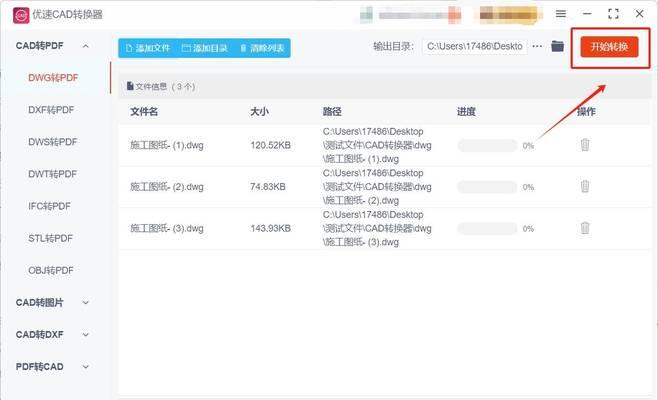Open the output folder icon
Screen dimensions: 658x400
click(557, 46)
